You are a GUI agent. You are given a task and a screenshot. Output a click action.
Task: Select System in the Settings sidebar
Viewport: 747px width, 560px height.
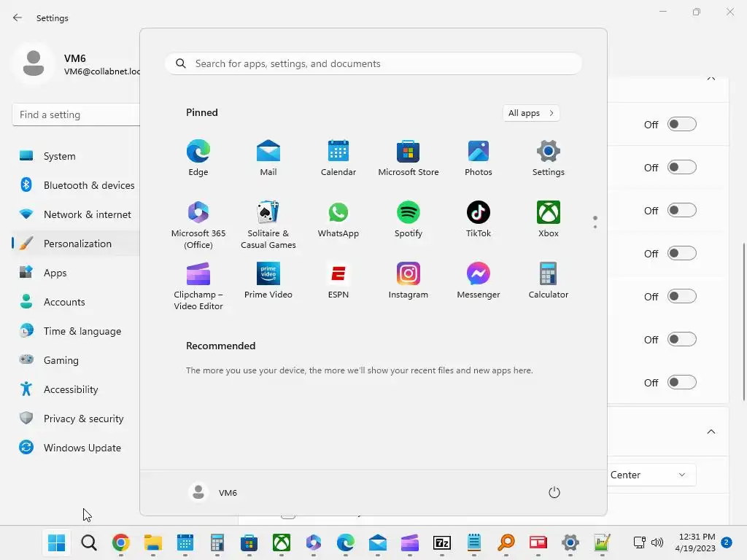pos(76,156)
